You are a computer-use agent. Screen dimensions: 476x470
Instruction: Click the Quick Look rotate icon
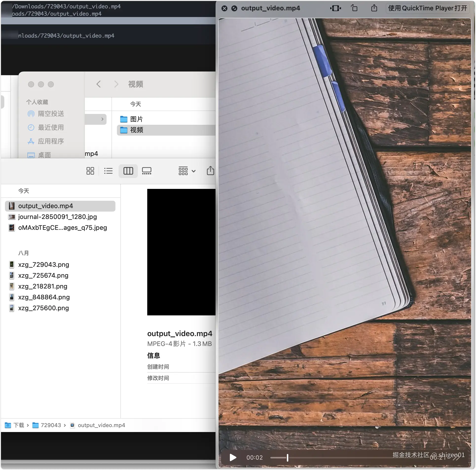tap(354, 8)
